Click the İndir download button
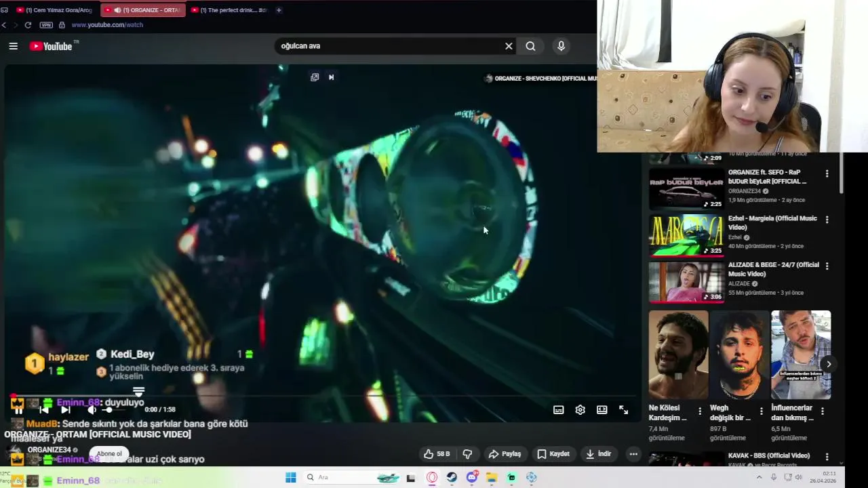868x488 pixels. pyautogui.click(x=599, y=454)
